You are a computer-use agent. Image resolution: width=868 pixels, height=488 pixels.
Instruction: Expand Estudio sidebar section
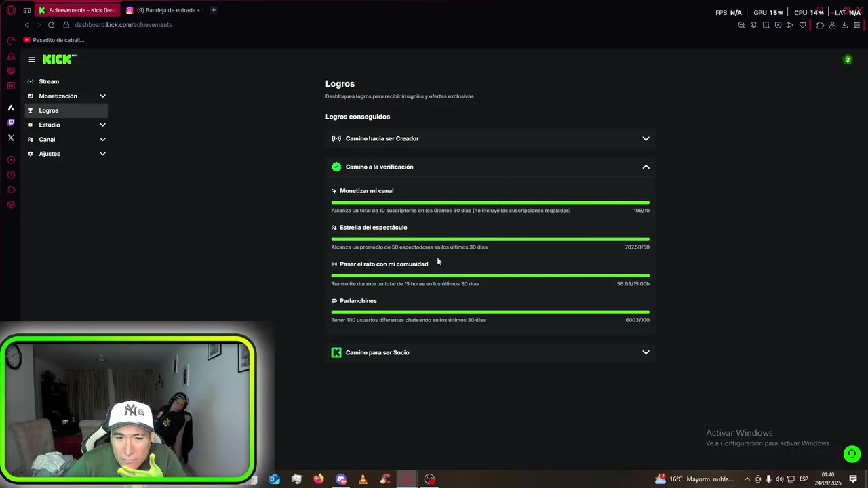coord(66,125)
